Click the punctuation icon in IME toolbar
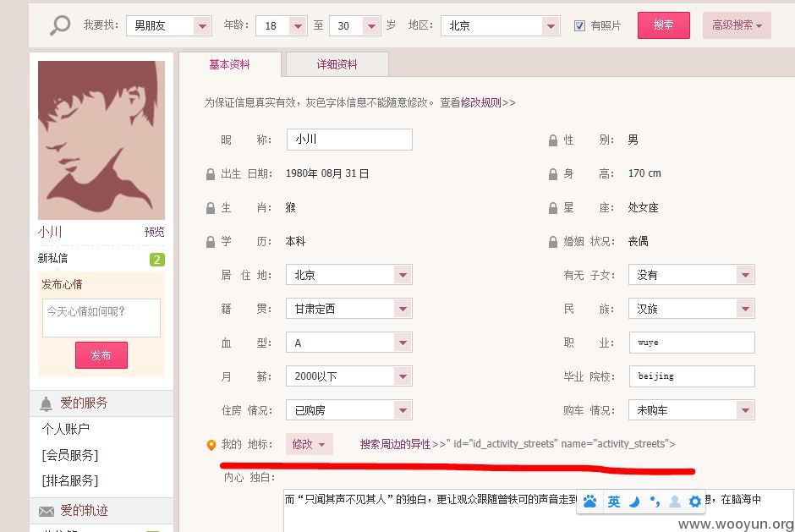The width and height of the screenshot is (795, 532). (x=655, y=502)
